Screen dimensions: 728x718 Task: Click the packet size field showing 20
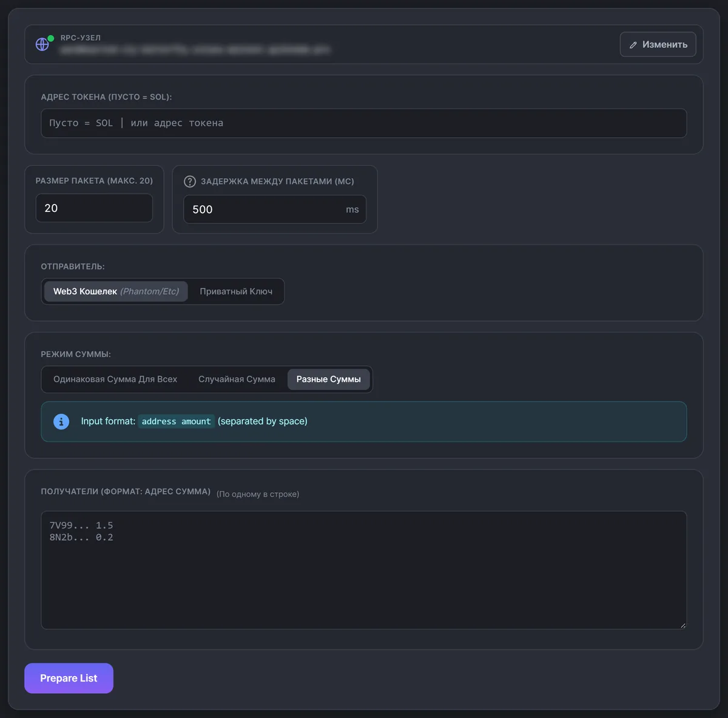click(x=94, y=208)
